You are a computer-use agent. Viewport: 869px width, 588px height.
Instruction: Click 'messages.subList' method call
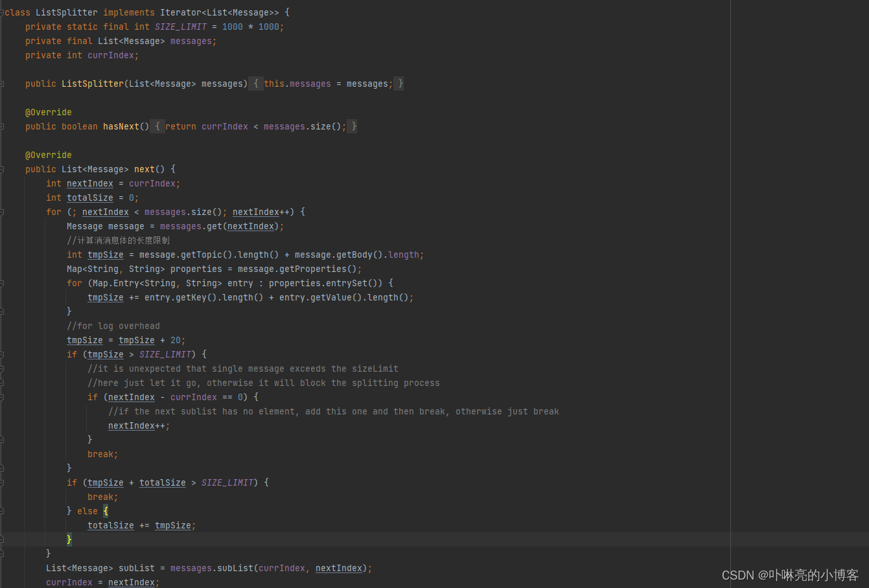coord(212,568)
